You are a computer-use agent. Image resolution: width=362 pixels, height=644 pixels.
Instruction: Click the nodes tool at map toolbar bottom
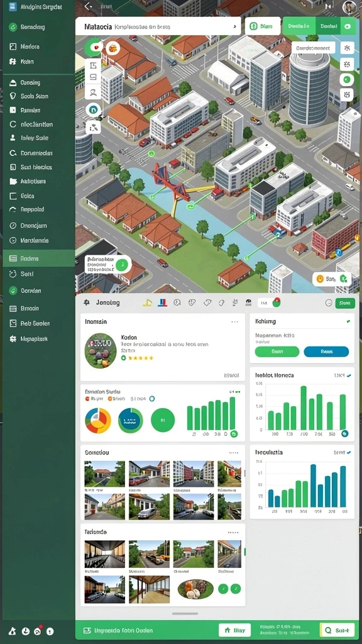point(93,127)
